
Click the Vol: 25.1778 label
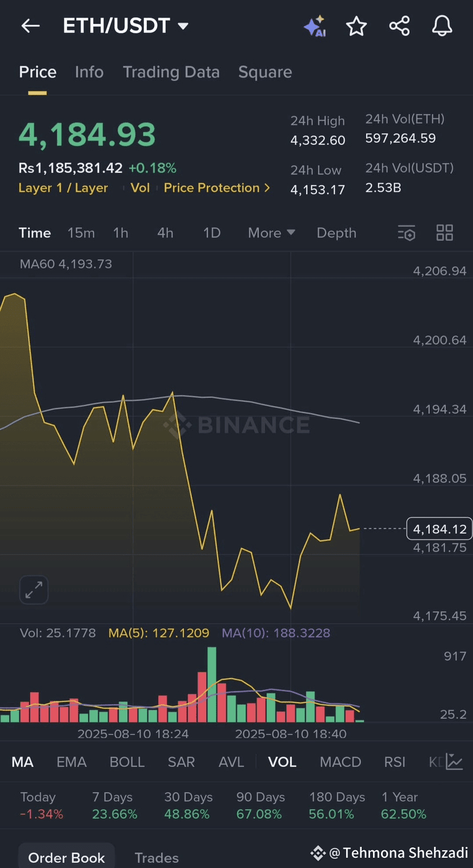click(58, 633)
